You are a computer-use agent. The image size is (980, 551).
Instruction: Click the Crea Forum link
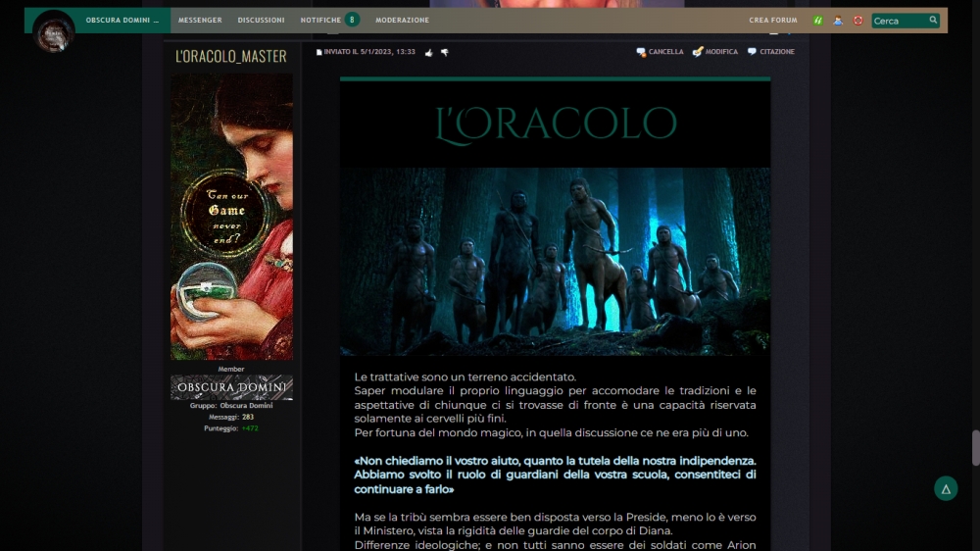(x=773, y=20)
